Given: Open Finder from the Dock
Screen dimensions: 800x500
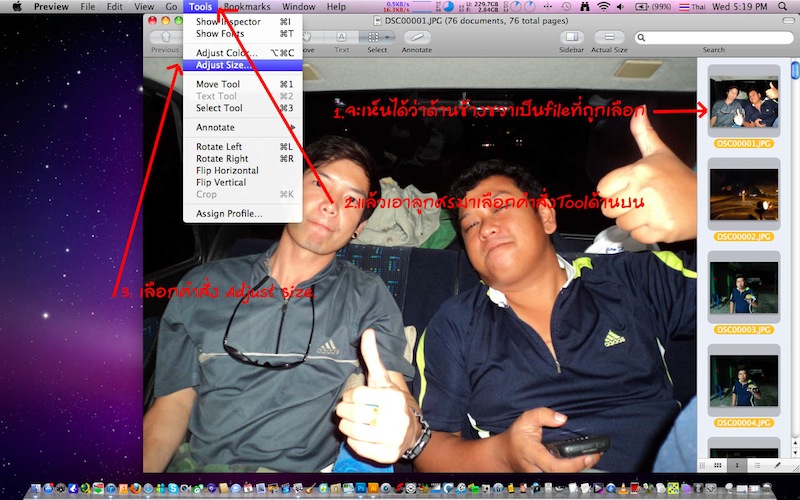Looking at the screenshot, I should pyautogui.click(x=36, y=488).
